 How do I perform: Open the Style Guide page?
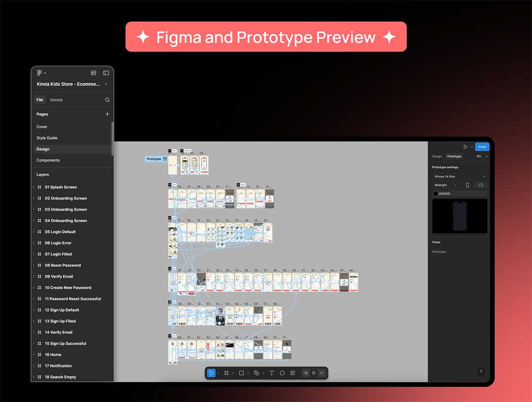[x=47, y=138]
